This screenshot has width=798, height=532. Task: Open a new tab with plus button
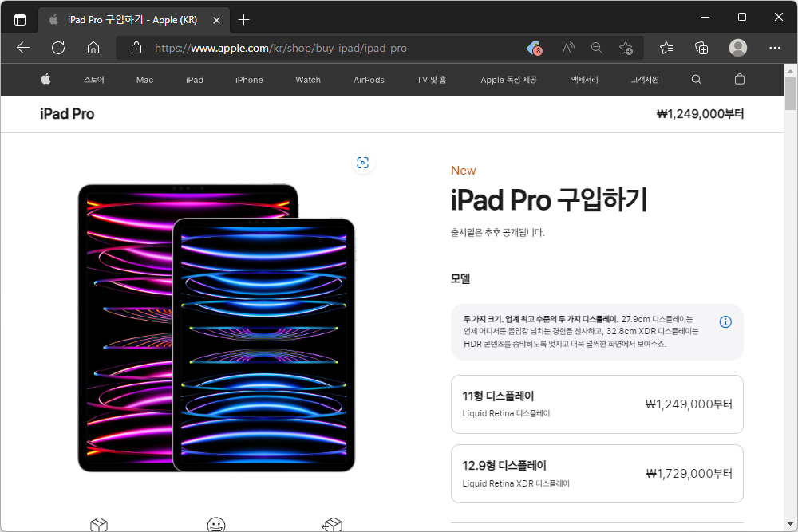[x=243, y=20]
